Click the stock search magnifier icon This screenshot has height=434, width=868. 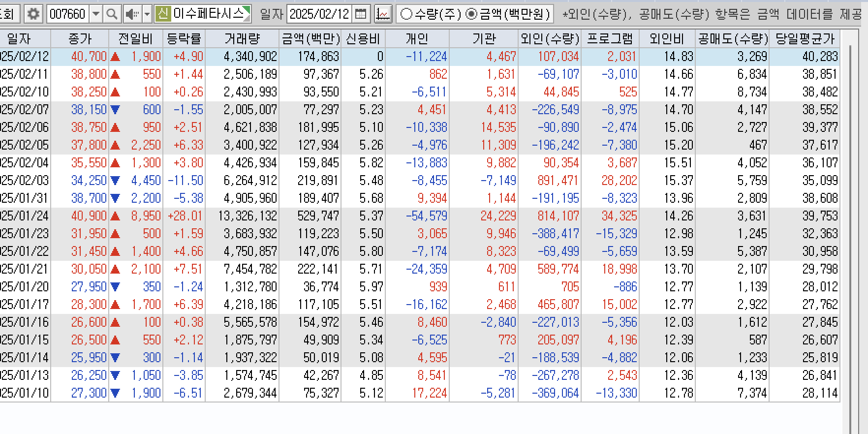coord(112,14)
